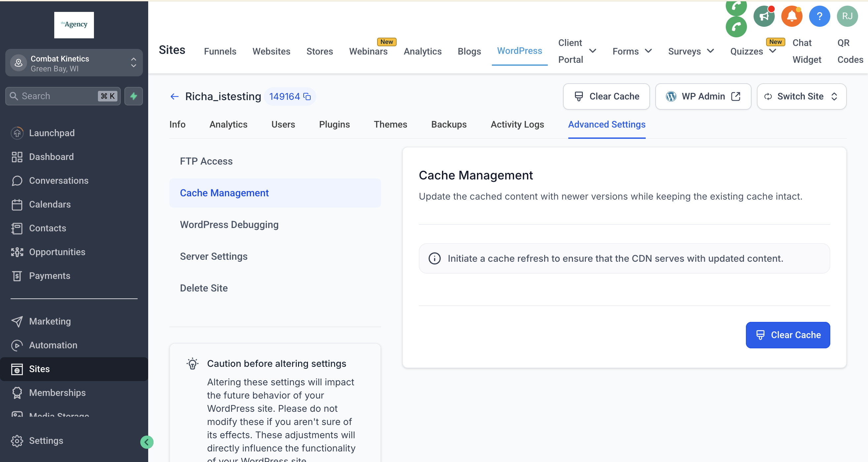
Task: Click the back arrow beside Richa_istesting
Action: click(x=174, y=96)
